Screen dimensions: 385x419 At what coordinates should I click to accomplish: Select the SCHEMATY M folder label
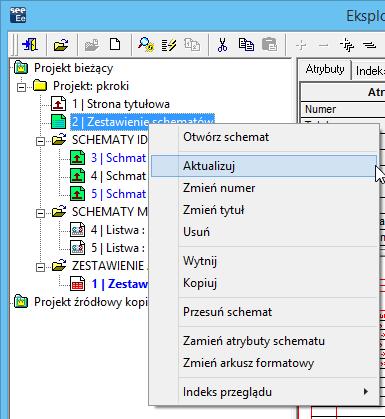tap(110, 212)
